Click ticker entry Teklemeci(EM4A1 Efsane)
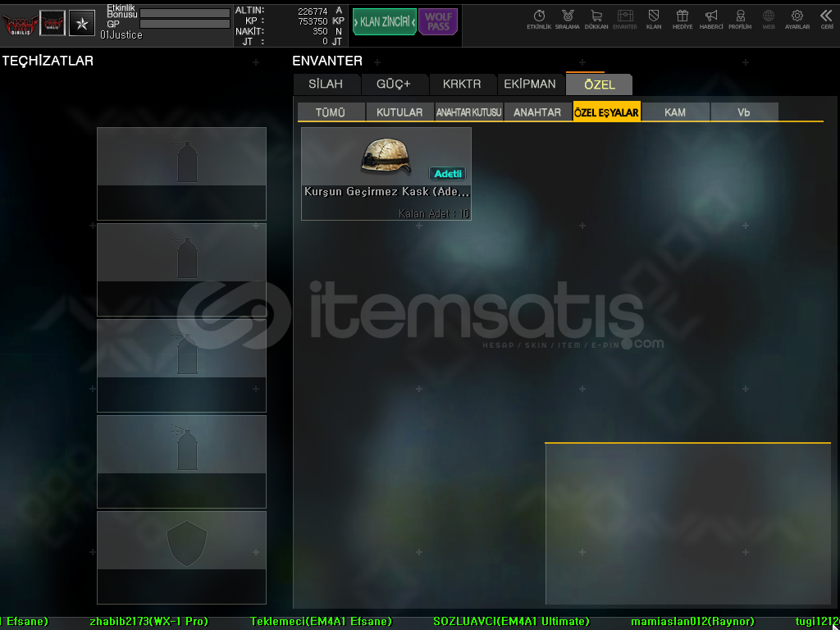Viewport: 840px width, 630px height. tap(321, 622)
